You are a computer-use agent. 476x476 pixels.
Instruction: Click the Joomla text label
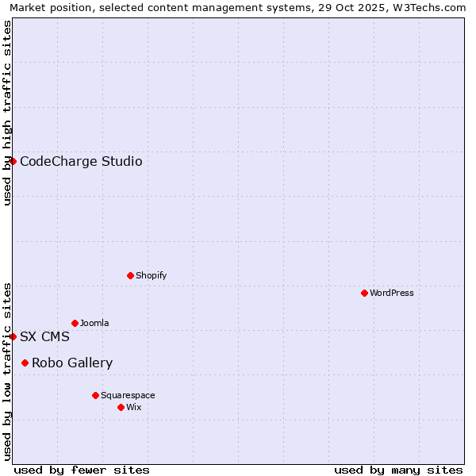coord(94,324)
